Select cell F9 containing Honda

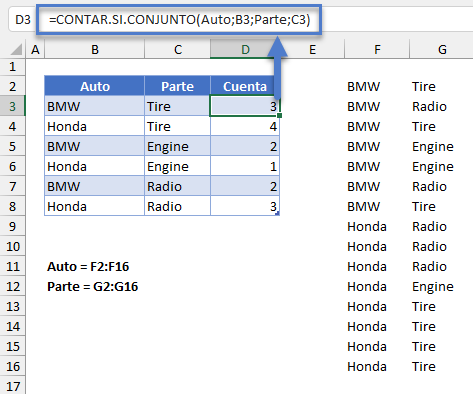(377, 226)
